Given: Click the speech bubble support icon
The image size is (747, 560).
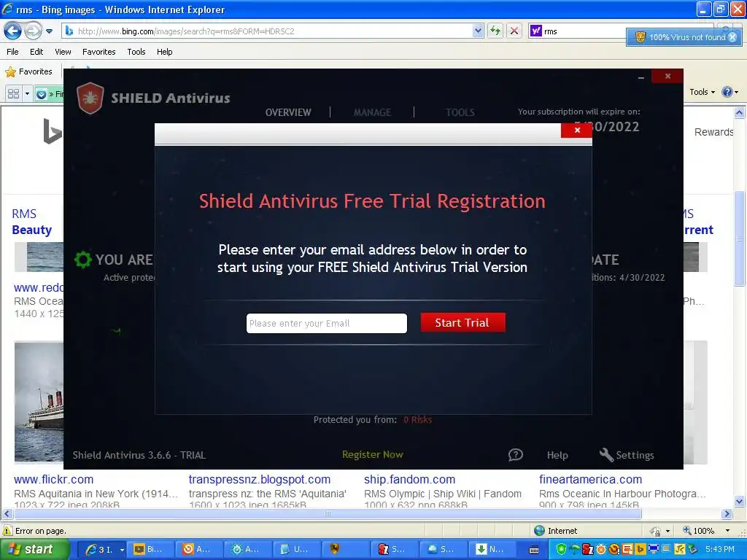Looking at the screenshot, I should pyautogui.click(x=516, y=455).
